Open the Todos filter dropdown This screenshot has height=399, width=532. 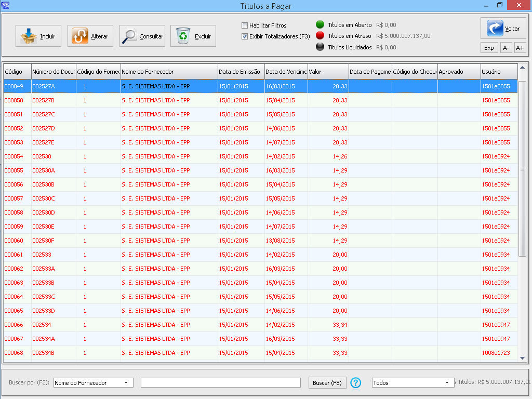[x=447, y=383]
